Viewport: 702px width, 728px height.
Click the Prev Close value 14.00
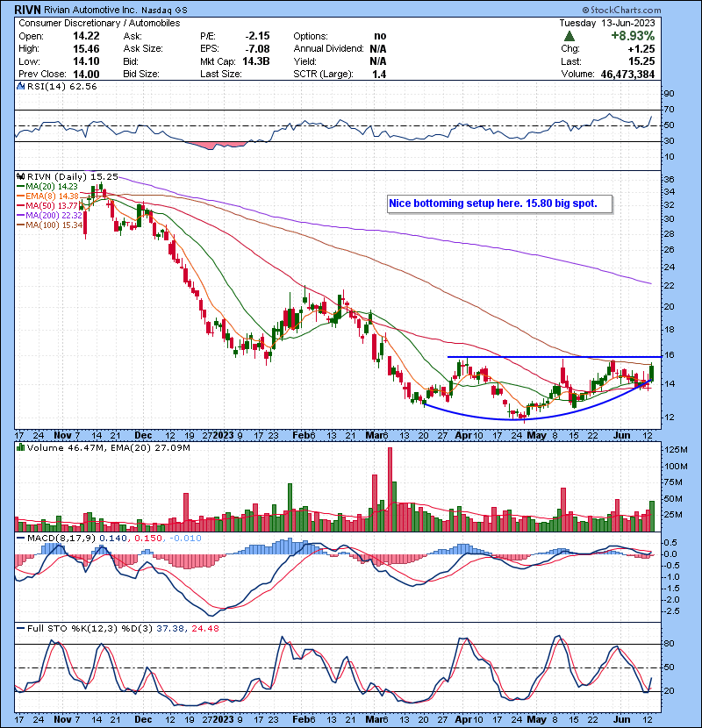(x=86, y=75)
